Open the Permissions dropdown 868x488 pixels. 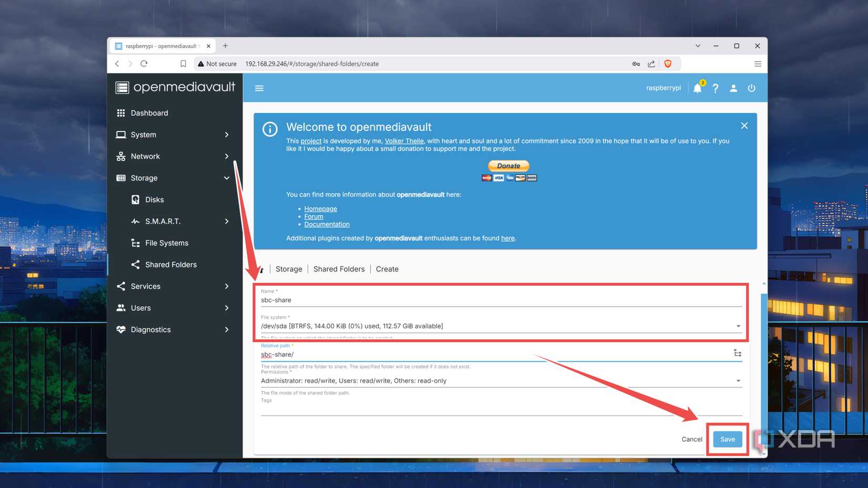501,381
